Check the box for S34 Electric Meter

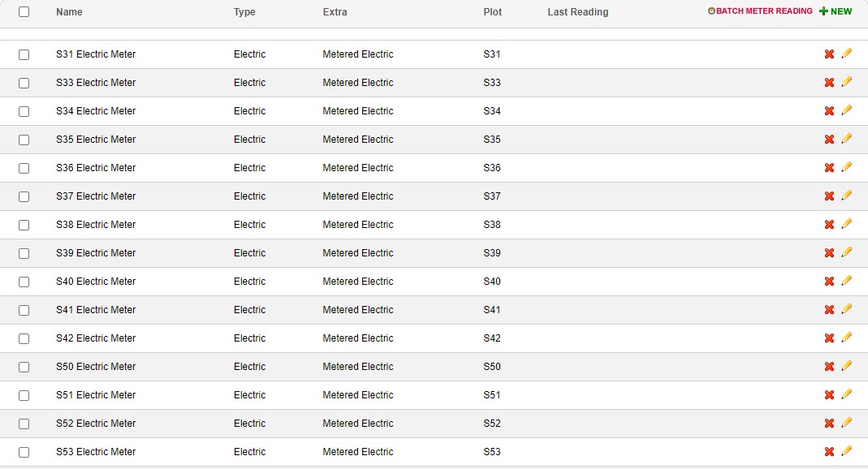[24, 111]
